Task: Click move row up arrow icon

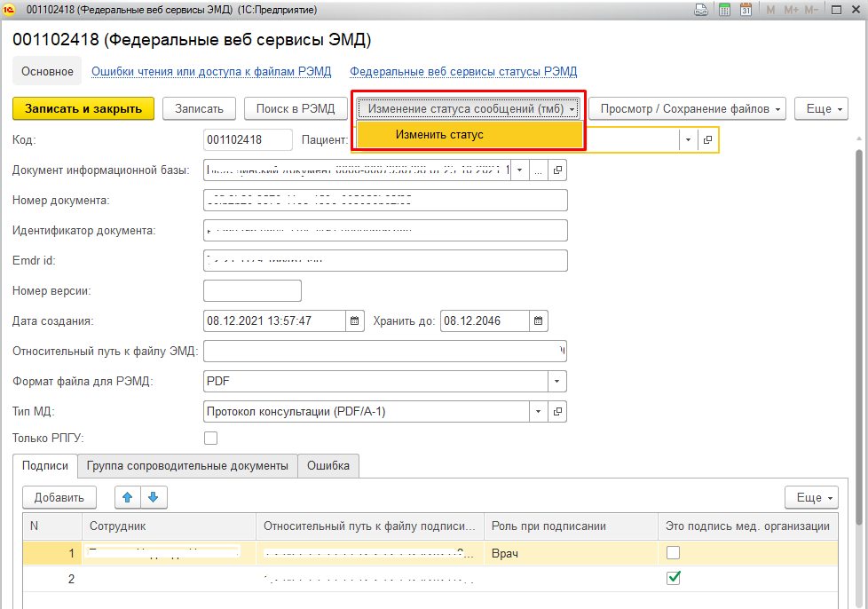Action: (127, 497)
